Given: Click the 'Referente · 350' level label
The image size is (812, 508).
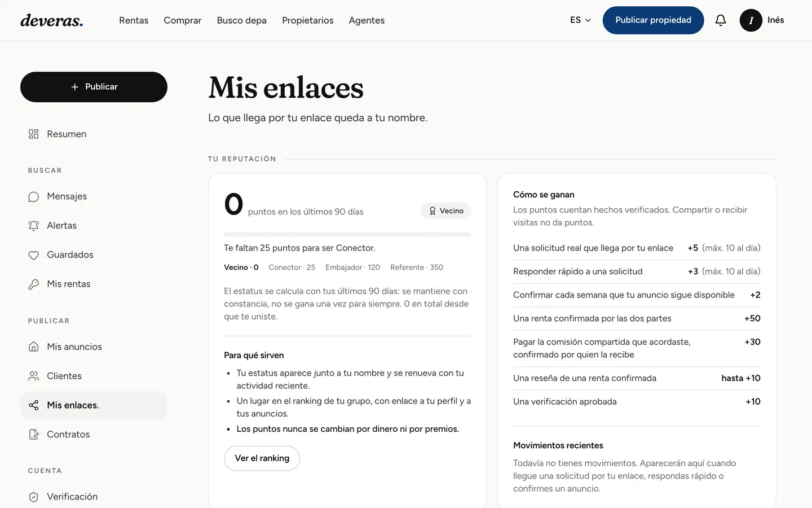Looking at the screenshot, I should pos(417,268).
